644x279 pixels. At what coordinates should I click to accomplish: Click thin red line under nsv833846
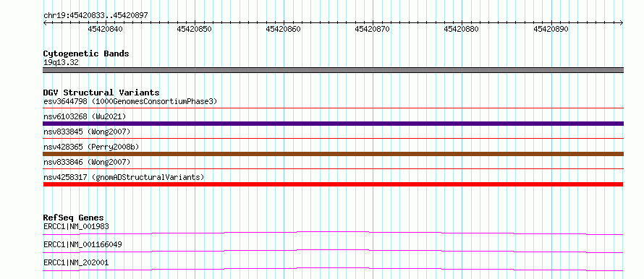(334, 169)
